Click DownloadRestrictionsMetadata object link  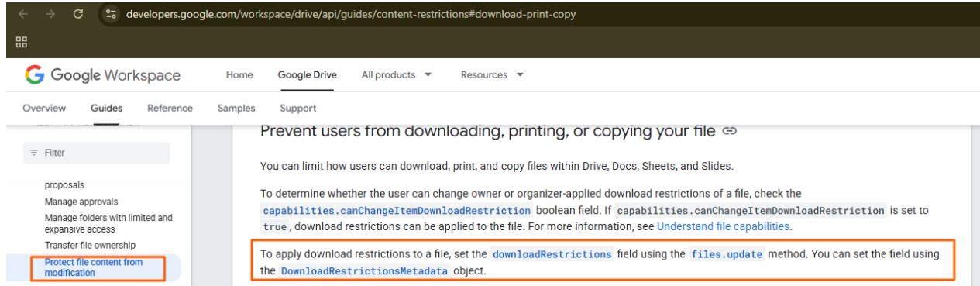click(364, 271)
